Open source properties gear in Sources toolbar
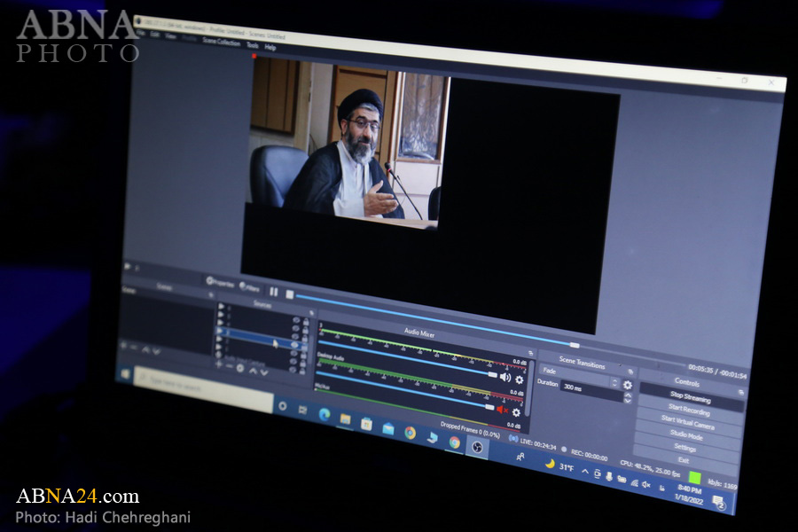 (x=240, y=368)
